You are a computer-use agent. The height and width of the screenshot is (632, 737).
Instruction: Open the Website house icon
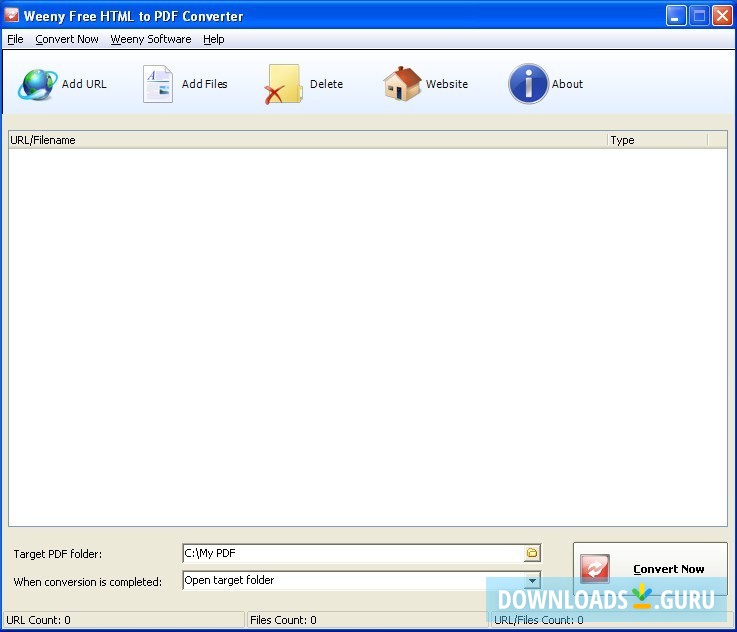(402, 84)
